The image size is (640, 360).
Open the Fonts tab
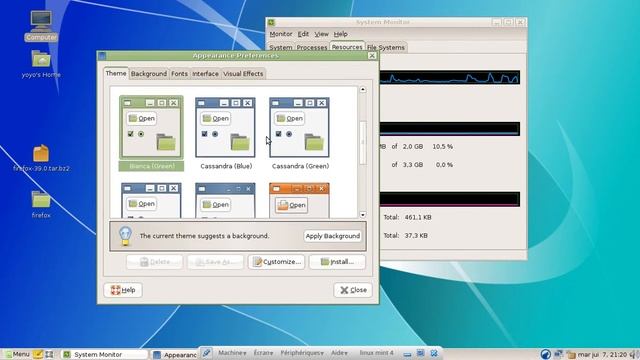tap(179, 74)
